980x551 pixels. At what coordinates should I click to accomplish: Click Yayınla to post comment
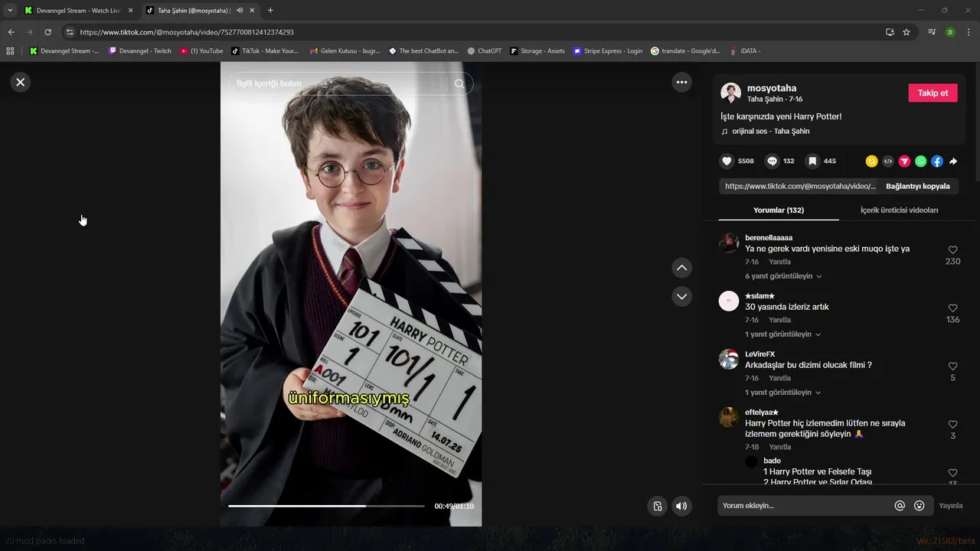point(951,506)
